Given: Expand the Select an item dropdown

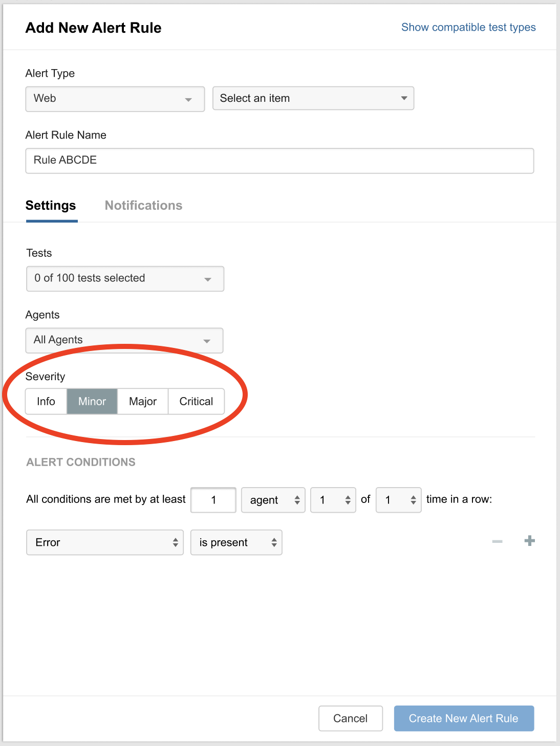Looking at the screenshot, I should [313, 98].
